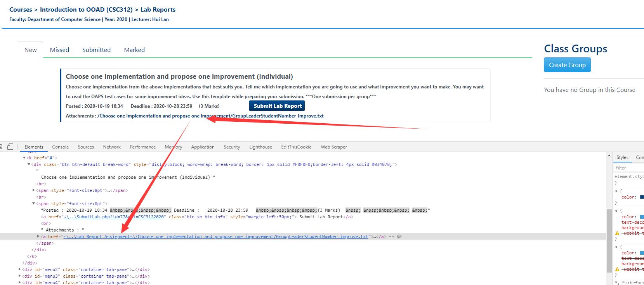Toggle the device toolbar icon in DevTools

(10, 147)
